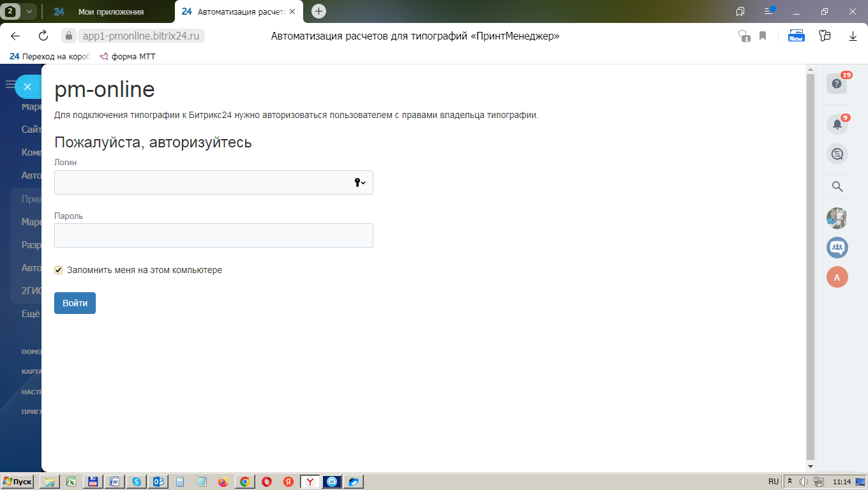Screen dimensions: 868x490
Task: Open Skype from the taskbar
Action: [x=136, y=482]
